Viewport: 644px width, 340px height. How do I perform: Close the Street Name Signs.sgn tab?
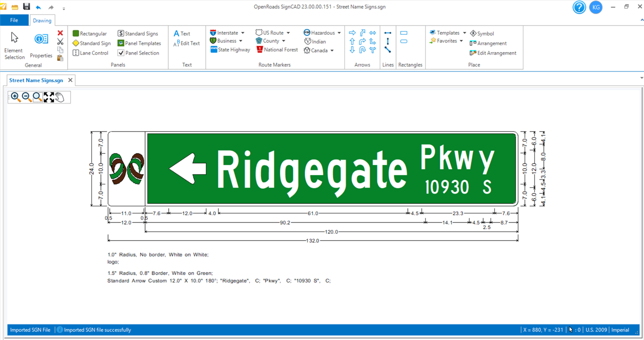click(70, 80)
